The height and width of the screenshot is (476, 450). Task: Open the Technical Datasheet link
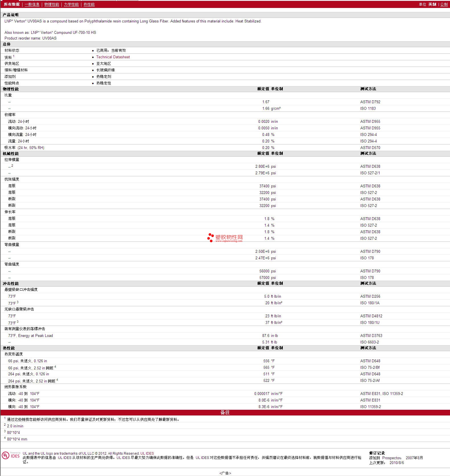(x=113, y=57)
